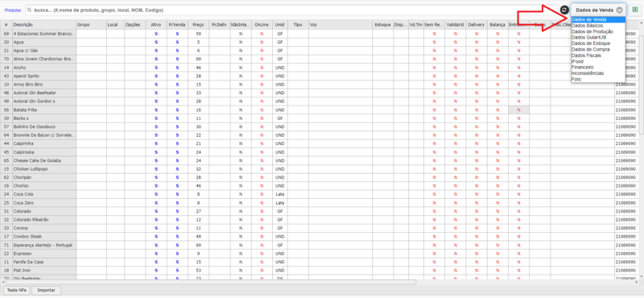Click the arrow on the Dados de Venda combo box
This screenshot has height=298, width=644.
[619, 10]
